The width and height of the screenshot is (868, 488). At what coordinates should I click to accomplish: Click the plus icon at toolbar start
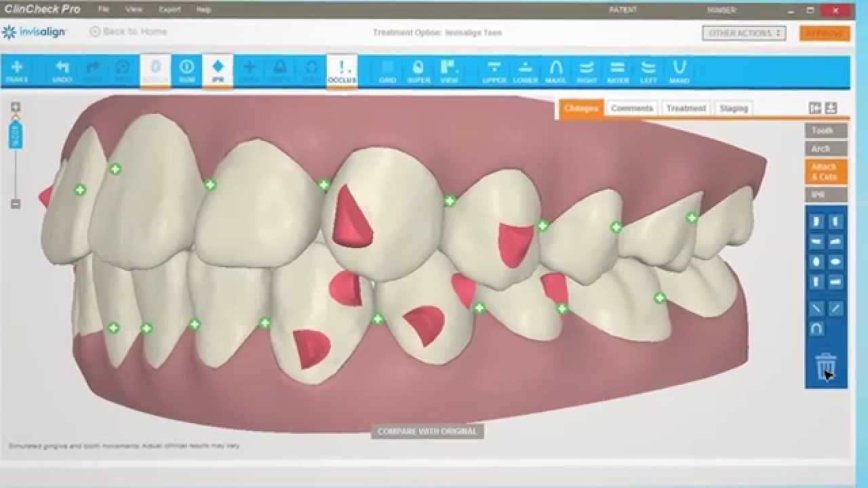17,71
